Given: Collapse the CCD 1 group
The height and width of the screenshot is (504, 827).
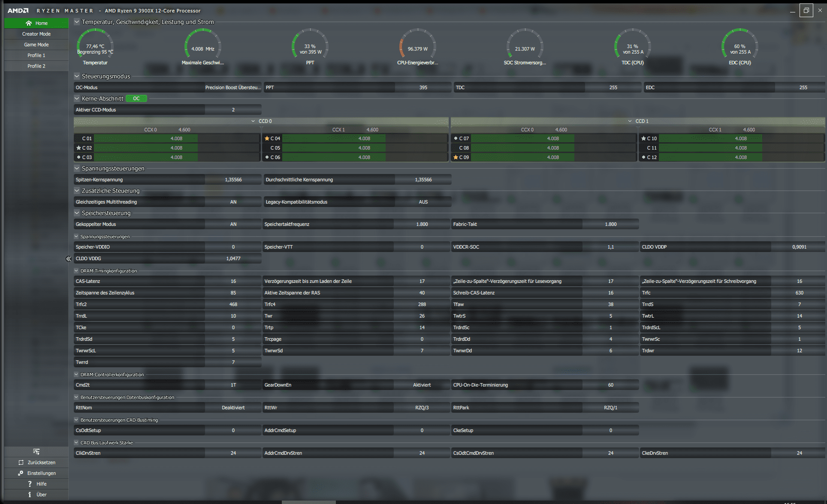Looking at the screenshot, I should coord(630,121).
